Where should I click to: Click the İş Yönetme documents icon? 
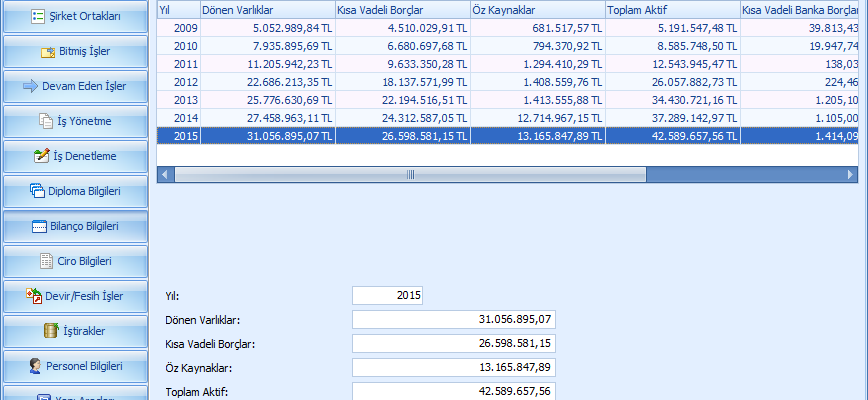45,121
